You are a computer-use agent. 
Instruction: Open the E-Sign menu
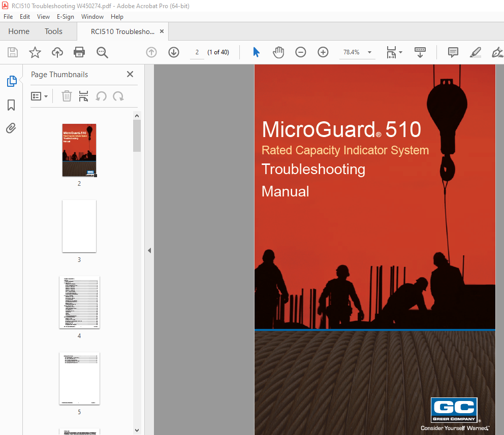click(x=65, y=17)
